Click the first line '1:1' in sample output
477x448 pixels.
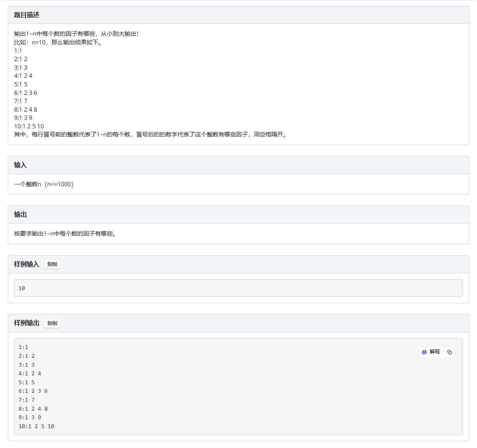tap(23, 347)
